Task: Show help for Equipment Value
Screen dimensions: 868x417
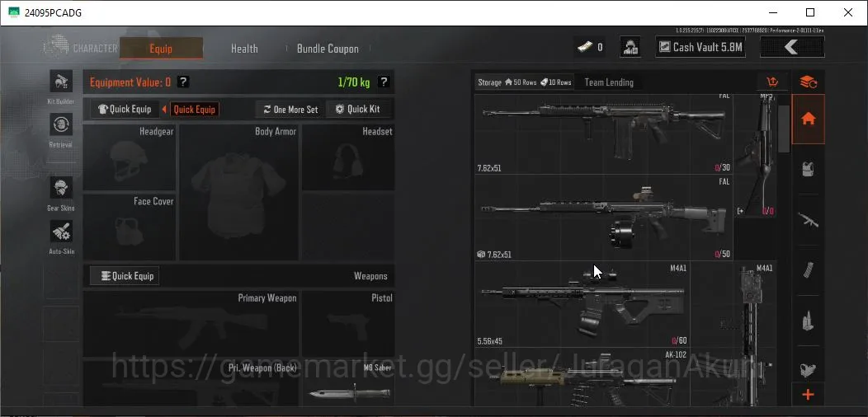Action: pos(183,82)
